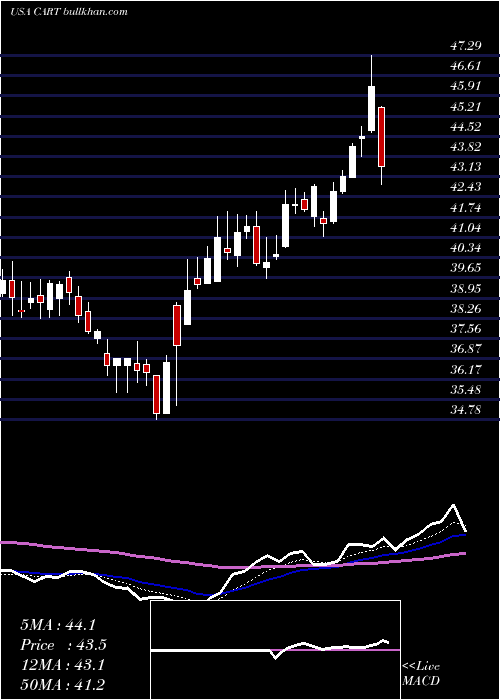The image size is (500, 700).
Task: Select the 44.52 price axis label
Action: click(x=466, y=126)
